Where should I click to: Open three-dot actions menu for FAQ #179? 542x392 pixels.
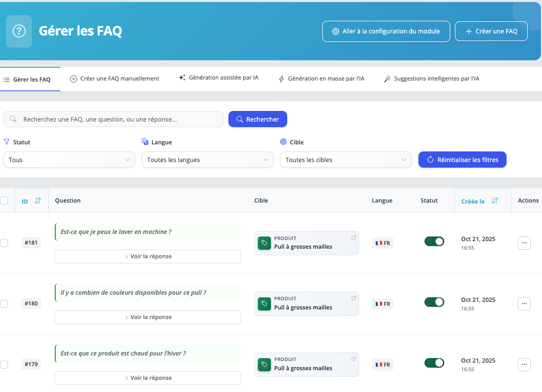click(x=524, y=365)
